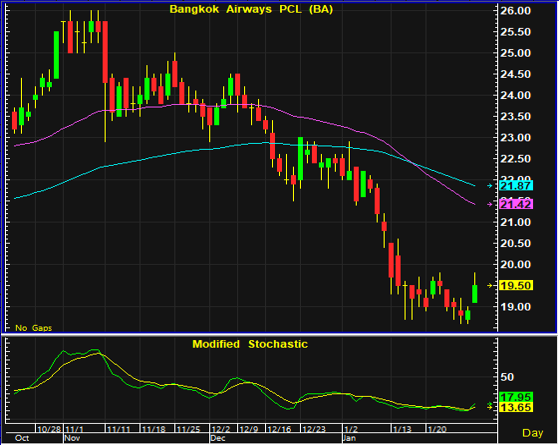Click the 12/23 date label
The width and height of the screenshot is (559, 445).
click(314, 429)
